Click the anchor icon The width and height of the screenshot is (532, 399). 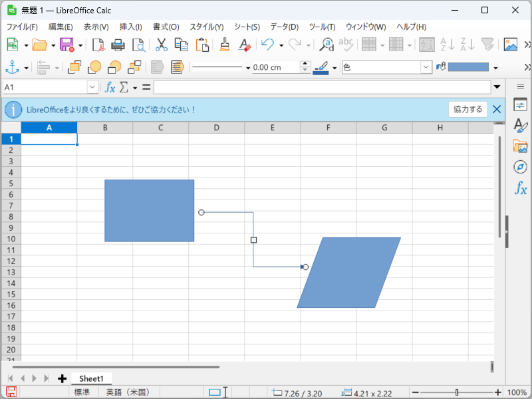pyautogui.click(x=12, y=68)
